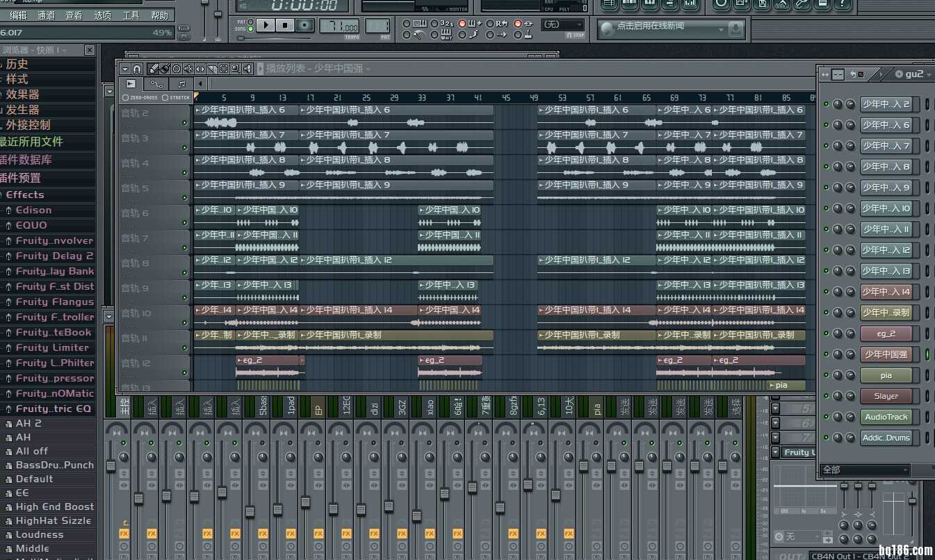Toggle FX on the xiao mixer track
Screen dimensions: 935x560
tap(430, 534)
